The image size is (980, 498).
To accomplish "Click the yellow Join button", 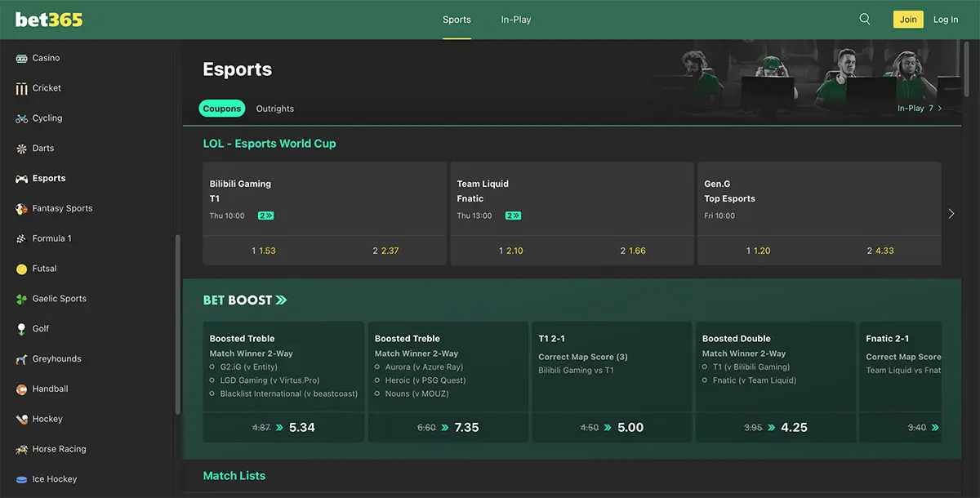I will (x=908, y=20).
